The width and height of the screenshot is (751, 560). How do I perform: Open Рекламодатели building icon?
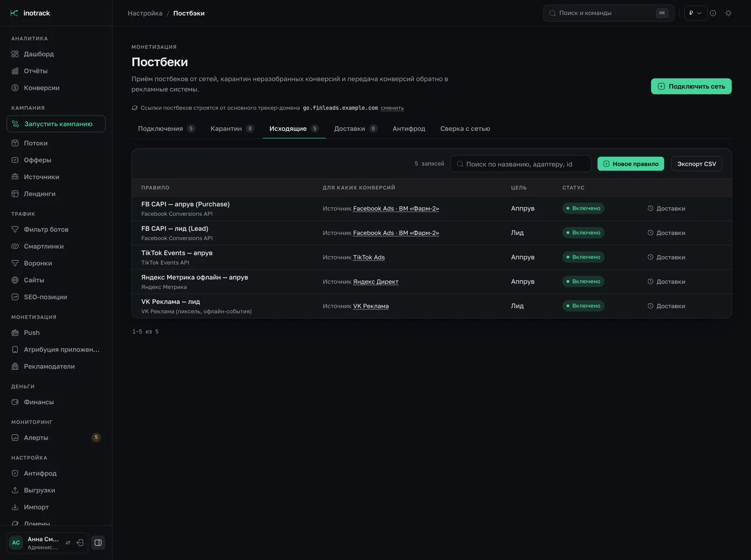coord(15,366)
